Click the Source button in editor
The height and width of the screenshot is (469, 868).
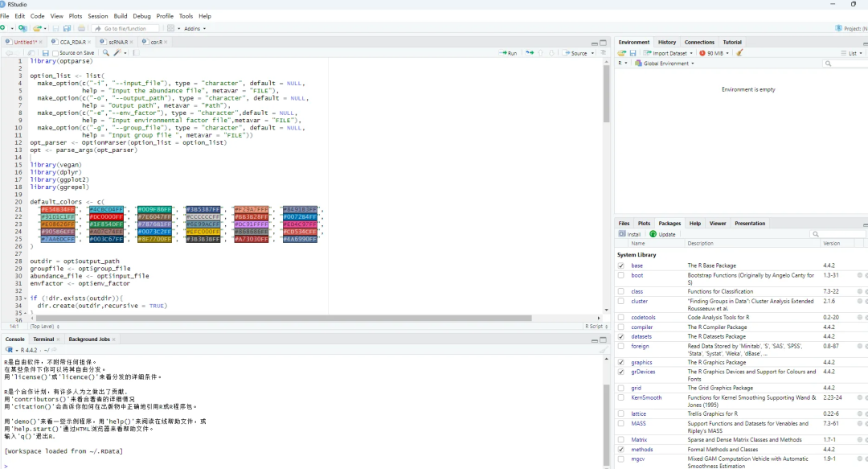(x=575, y=53)
